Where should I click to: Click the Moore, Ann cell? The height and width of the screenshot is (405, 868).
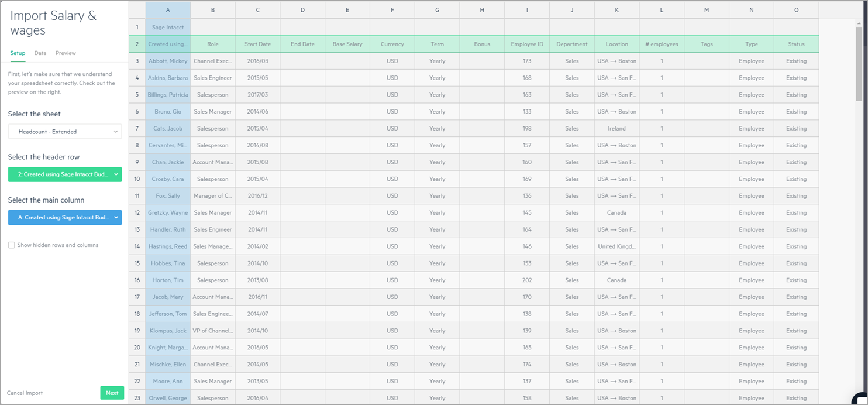(168, 382)
